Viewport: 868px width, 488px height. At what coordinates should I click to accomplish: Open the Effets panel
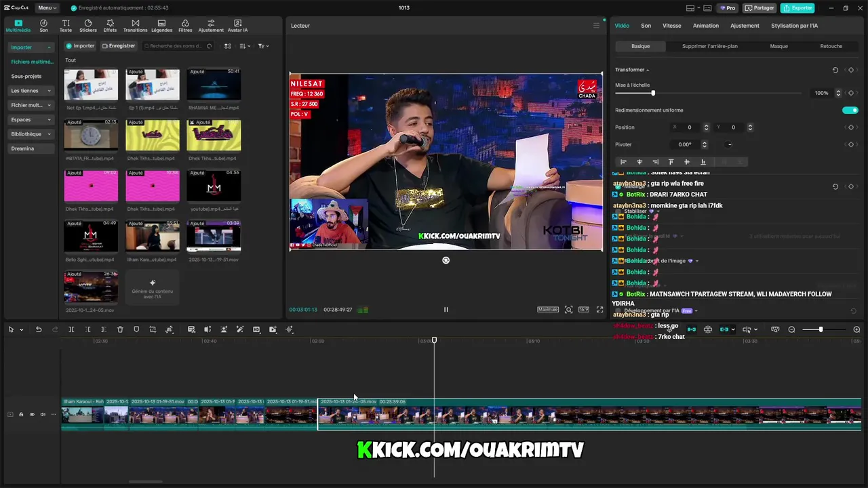pyautogui.click(x=110, y=26)
